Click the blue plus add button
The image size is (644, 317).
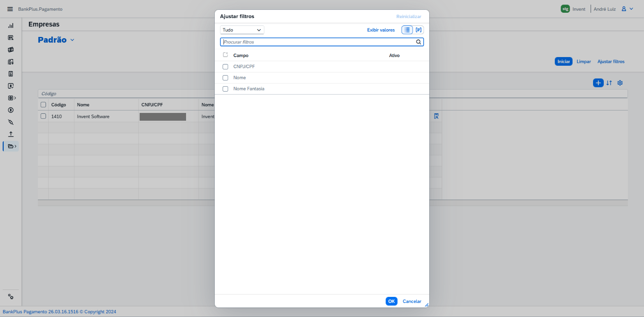coord(598,83)
